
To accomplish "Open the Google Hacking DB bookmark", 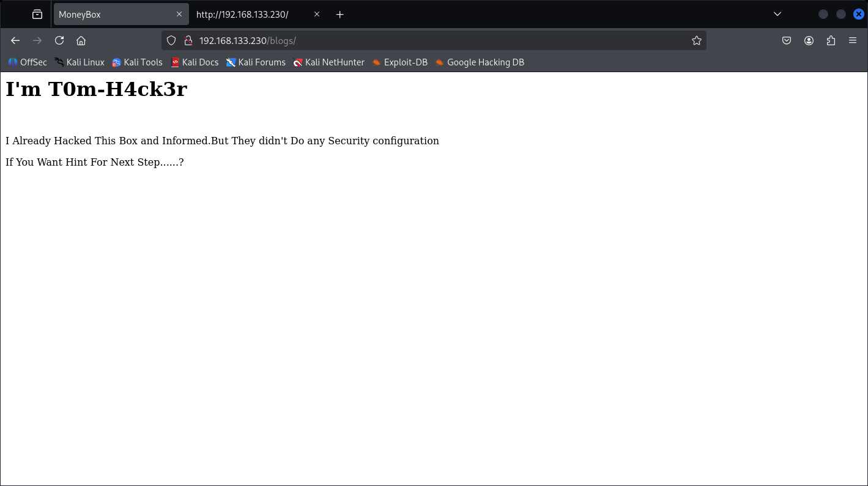I will tap(480, 62).
